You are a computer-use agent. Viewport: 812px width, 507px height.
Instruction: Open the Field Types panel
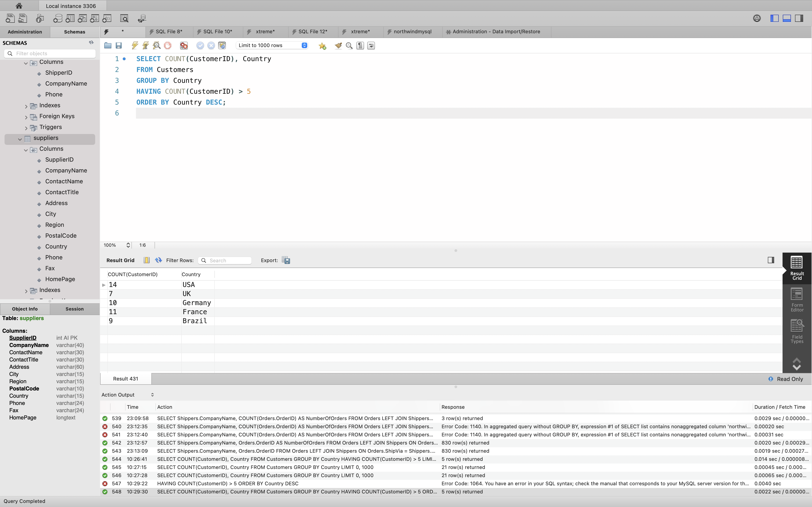coord(797,332)
